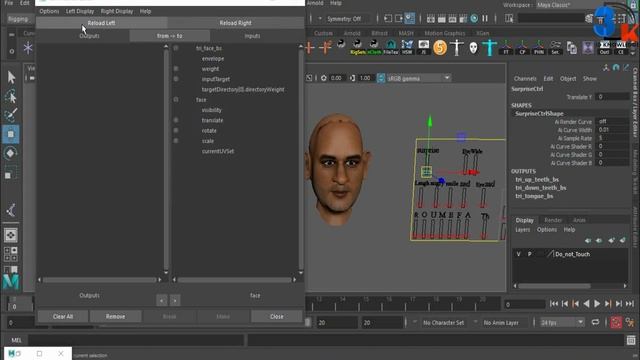Toggle P playback of Do_not_Touch layer

529,254
